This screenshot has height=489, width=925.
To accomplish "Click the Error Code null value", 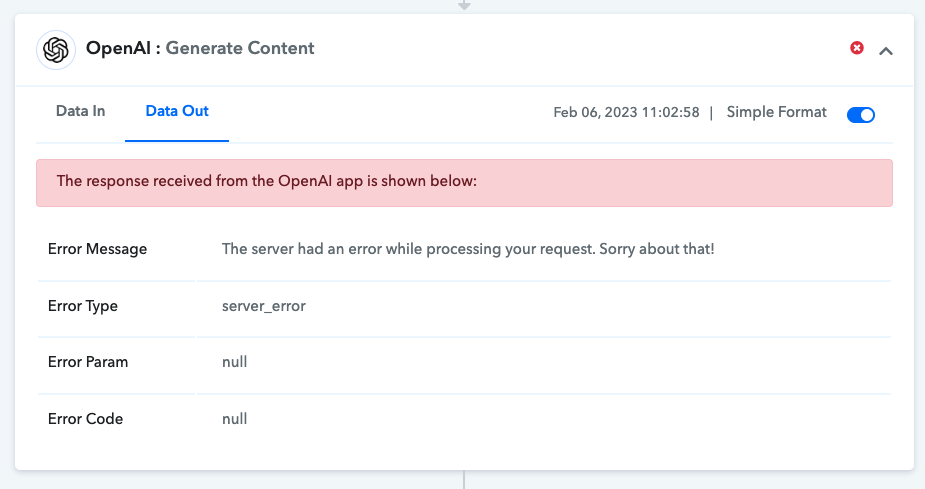I will 234,419.
